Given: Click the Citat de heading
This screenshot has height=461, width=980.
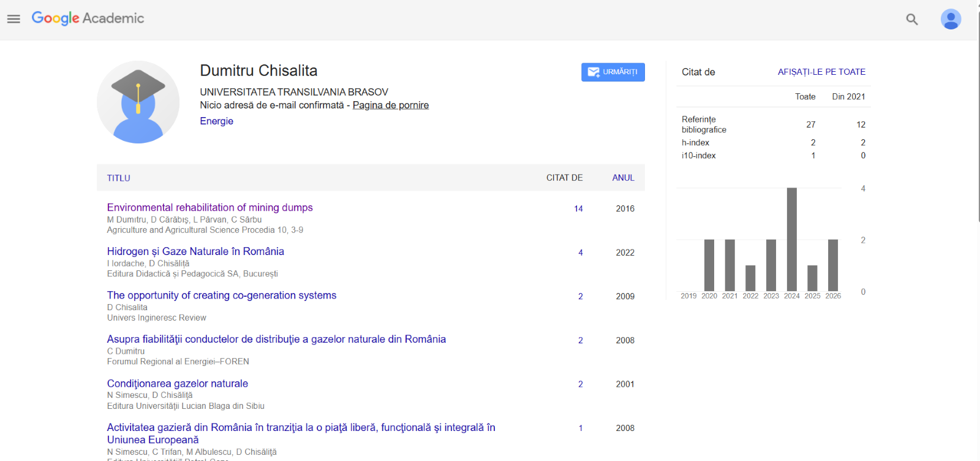Looking at the screenshot, I should tap(698, 72).
